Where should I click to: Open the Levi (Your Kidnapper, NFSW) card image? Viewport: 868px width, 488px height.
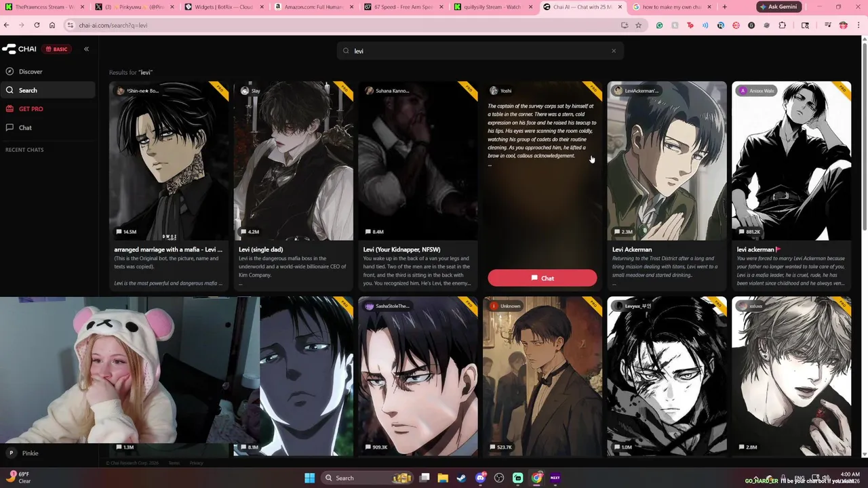(418, 161)
